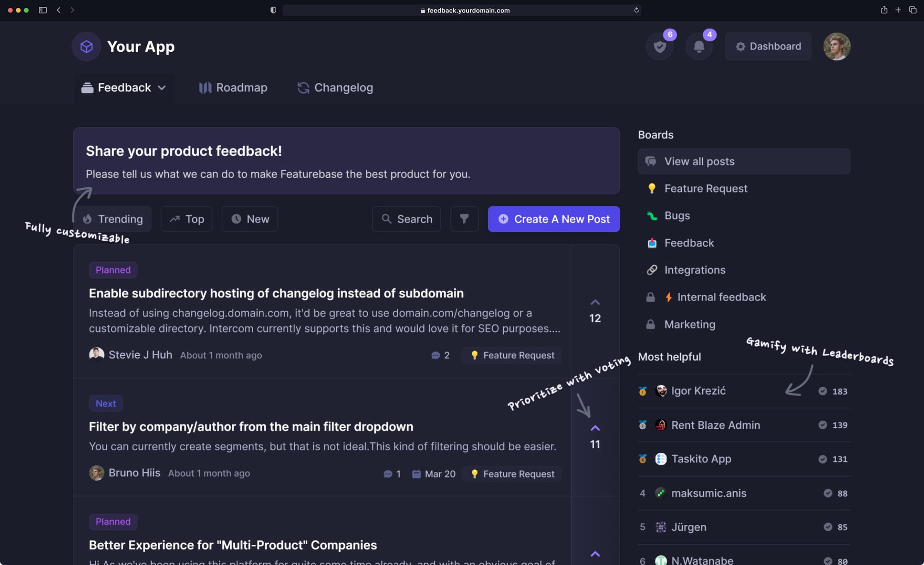Image resolution: width=924 pixels, height=565 pixels.
Task: Click the Your App hexagon logo icon
Action: 86,46
